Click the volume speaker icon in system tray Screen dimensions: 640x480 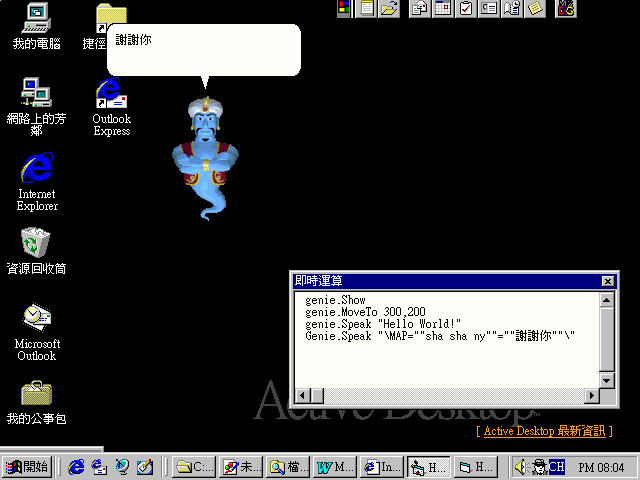tap(520, 467)
